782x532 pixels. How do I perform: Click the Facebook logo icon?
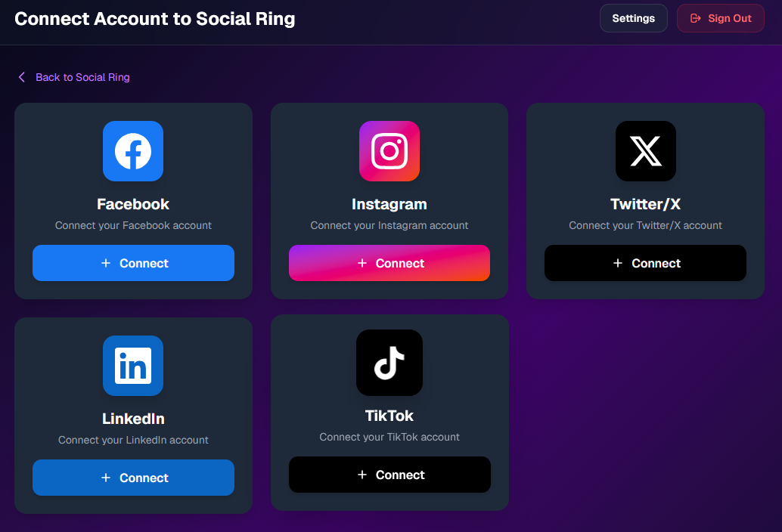click(x=133, y=151)
